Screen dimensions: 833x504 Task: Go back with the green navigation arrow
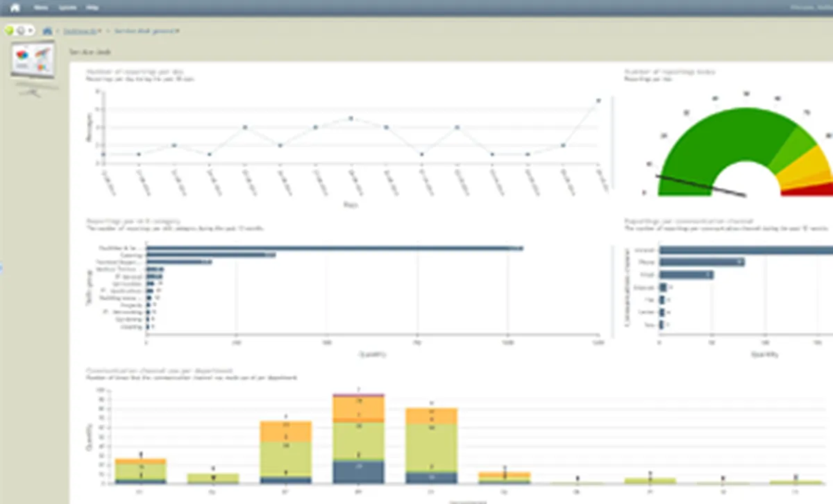point(10,31)
